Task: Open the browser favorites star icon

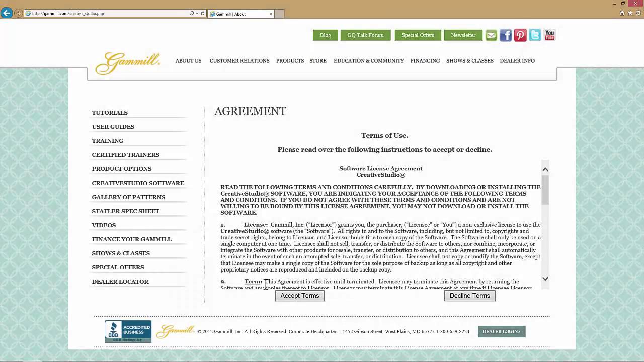Action: (x=630, y=14)
